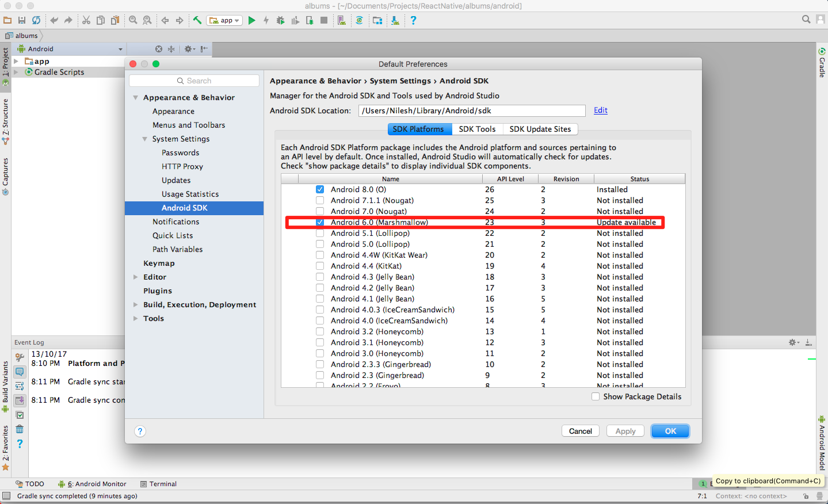Image resolution: width=828 pixels, height=504 pixels.
Task: Click the Make Project hammer icon
Action: point(197,20)
